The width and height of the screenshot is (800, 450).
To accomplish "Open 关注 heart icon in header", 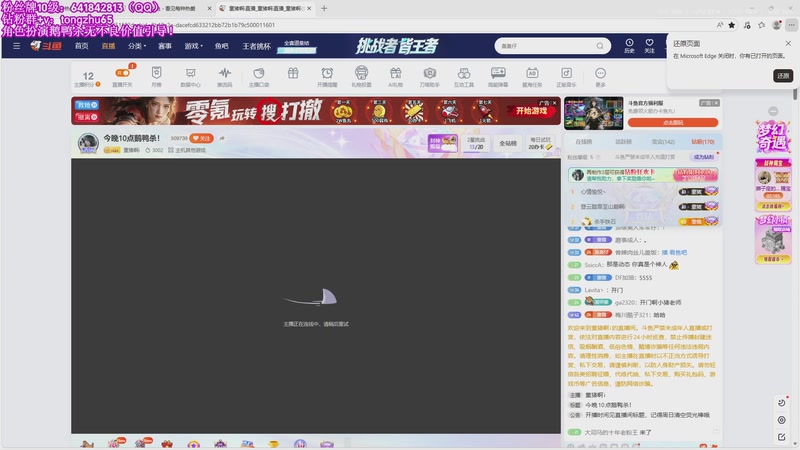I will point(649,46).
